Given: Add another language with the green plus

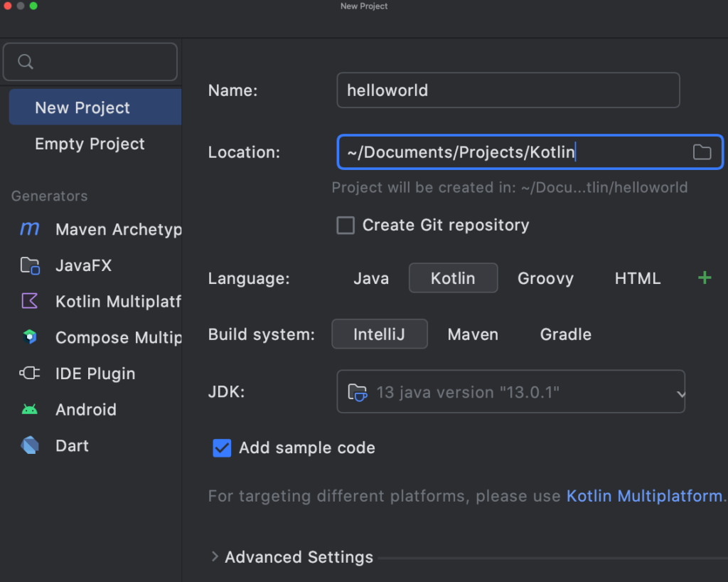Looking at the screenshot, I should pos(705,277).
